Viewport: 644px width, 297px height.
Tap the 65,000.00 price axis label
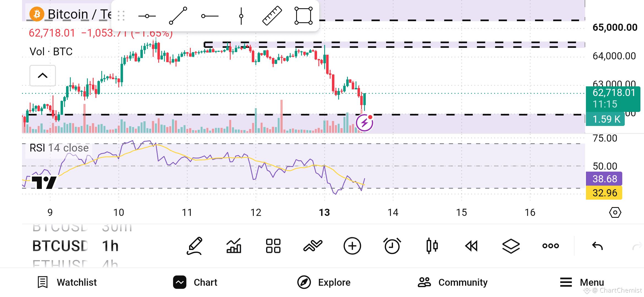point(615,28)
